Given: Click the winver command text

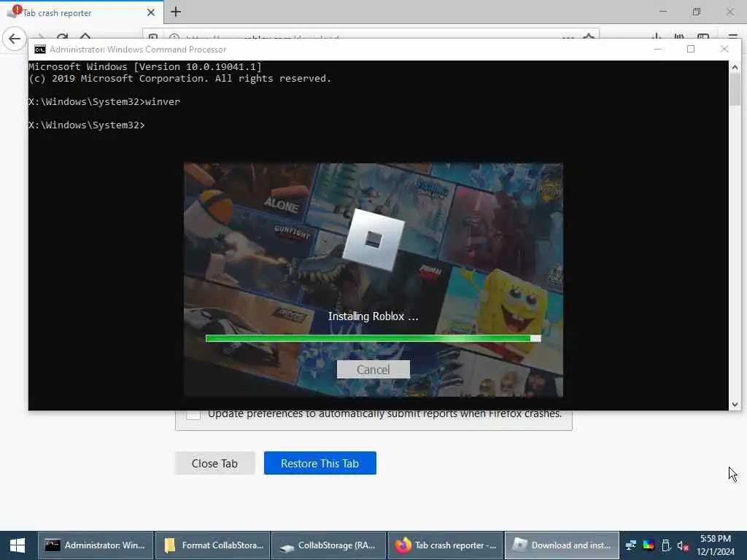Looking at the screenshot, I should coord(163,101).
